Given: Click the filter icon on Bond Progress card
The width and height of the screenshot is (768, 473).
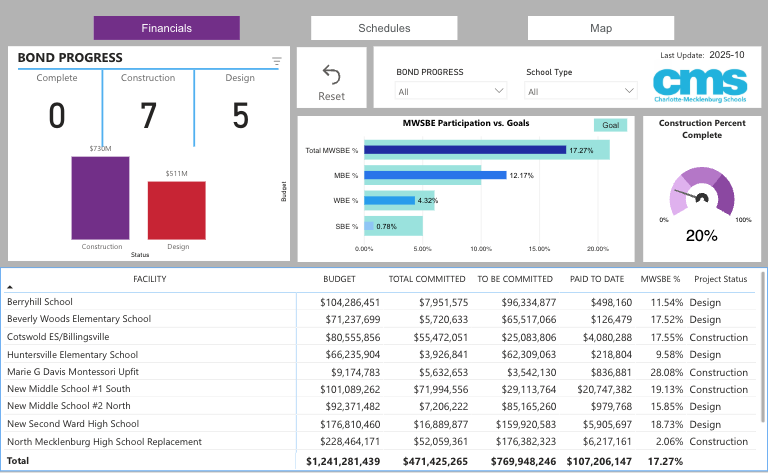Looking at the screenshot, I should (277, 62).
